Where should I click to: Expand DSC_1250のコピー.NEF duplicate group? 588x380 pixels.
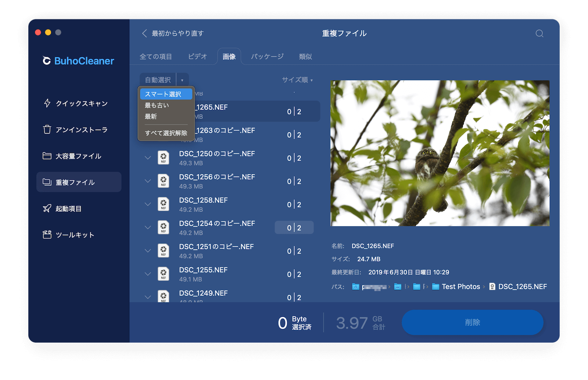point(148,158)
